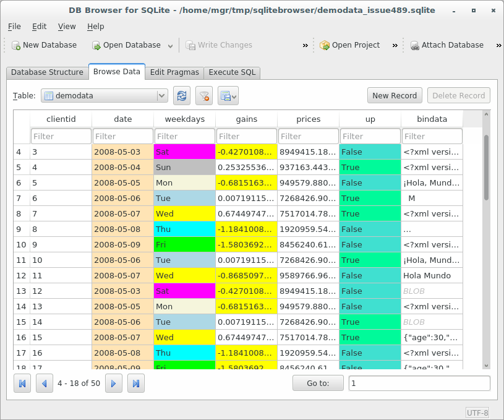Click the refresh table data icon
The image size is (504, 420).
point(182,96)
